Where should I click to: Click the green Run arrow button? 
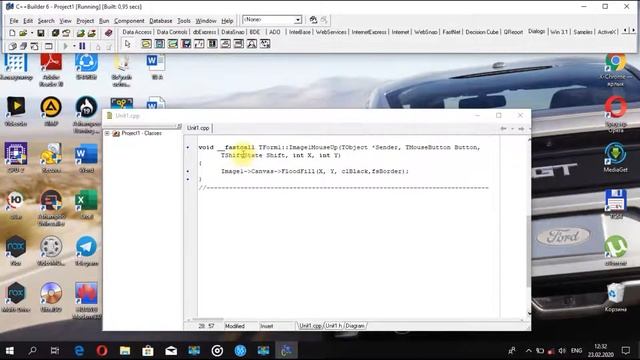click(x=65, y=46)
